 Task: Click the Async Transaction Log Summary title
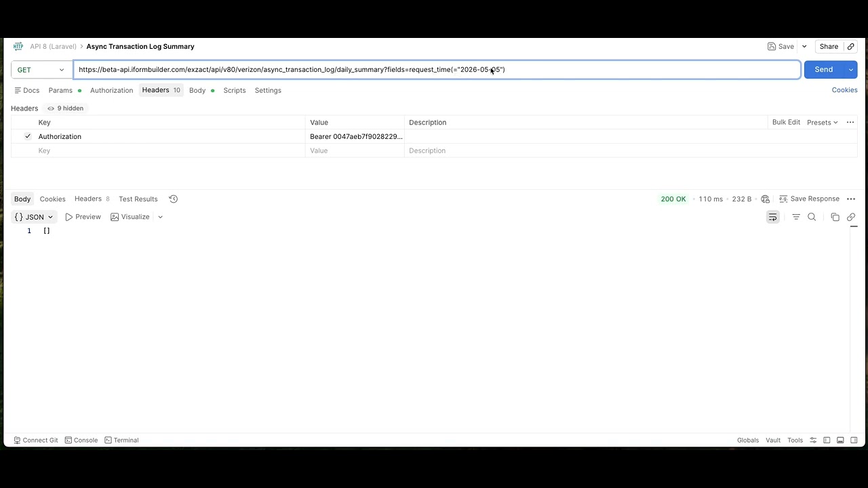140,47
